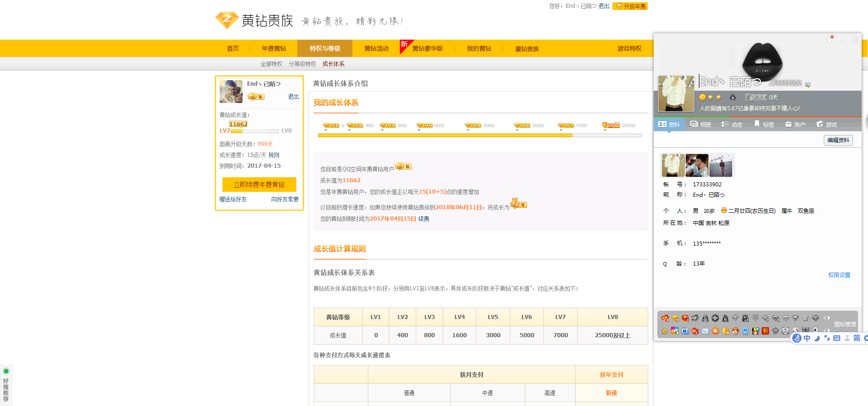
Task: Click the gray shield icon
Action: point(785,331)
